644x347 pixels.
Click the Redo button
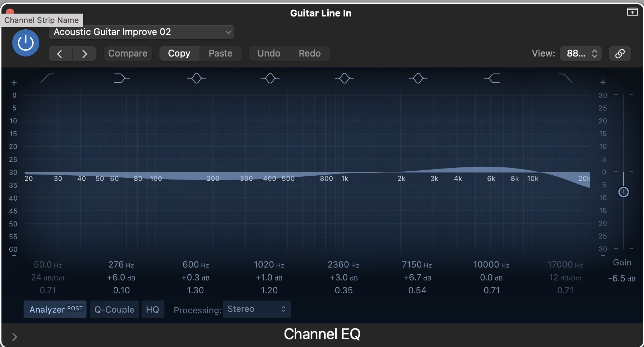(309, 54)
